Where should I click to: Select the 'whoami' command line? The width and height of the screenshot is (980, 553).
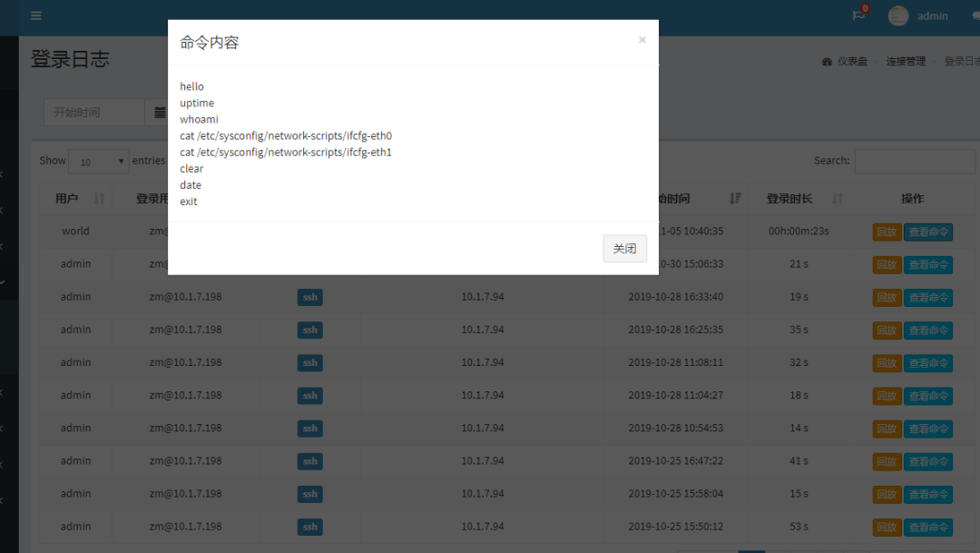coord(200,120)
